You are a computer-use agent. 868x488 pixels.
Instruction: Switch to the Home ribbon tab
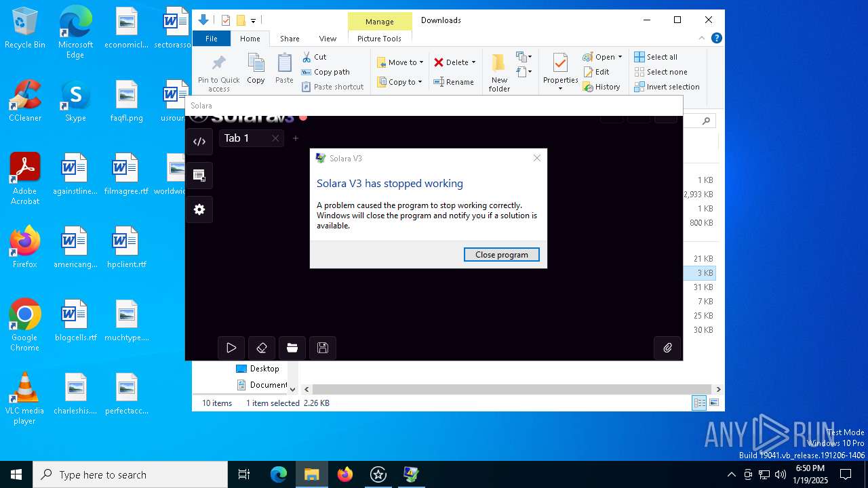click(x=250, y=39)
